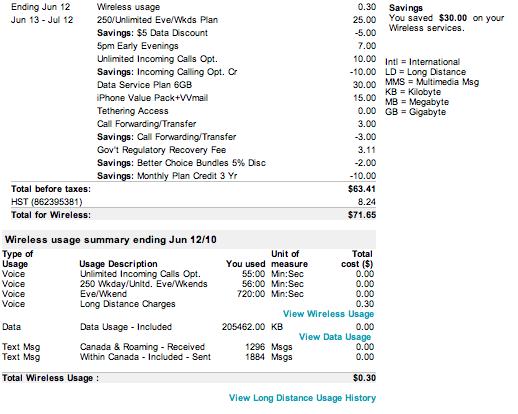Viewport: 518px width, 414px height.
Task: Click the 8.24 HST amount
Action: tap(367, 202)
